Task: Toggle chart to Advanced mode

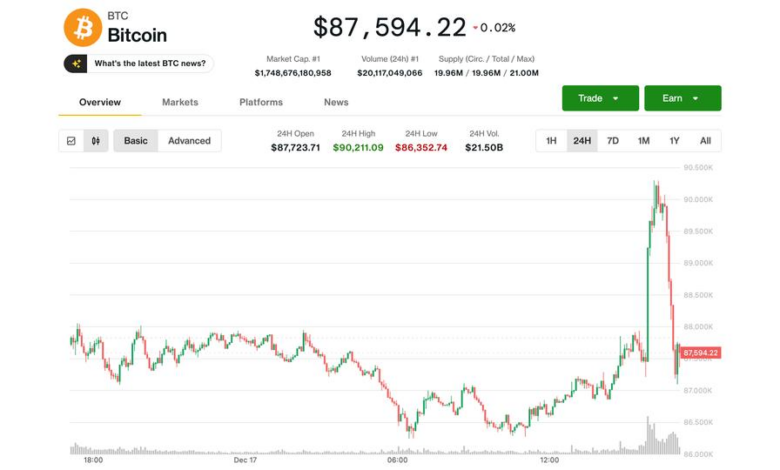Action: point(189,141)
